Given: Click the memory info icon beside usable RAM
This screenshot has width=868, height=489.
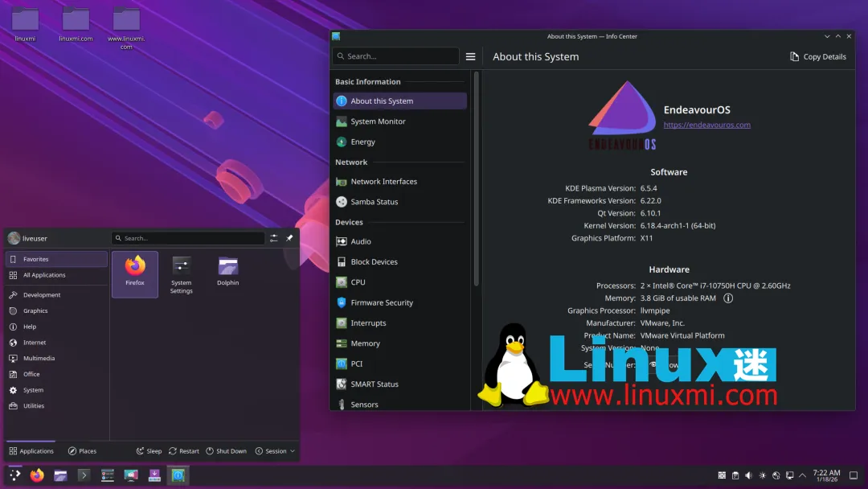Looking at the screenshot, I should (x=728, y=298).
